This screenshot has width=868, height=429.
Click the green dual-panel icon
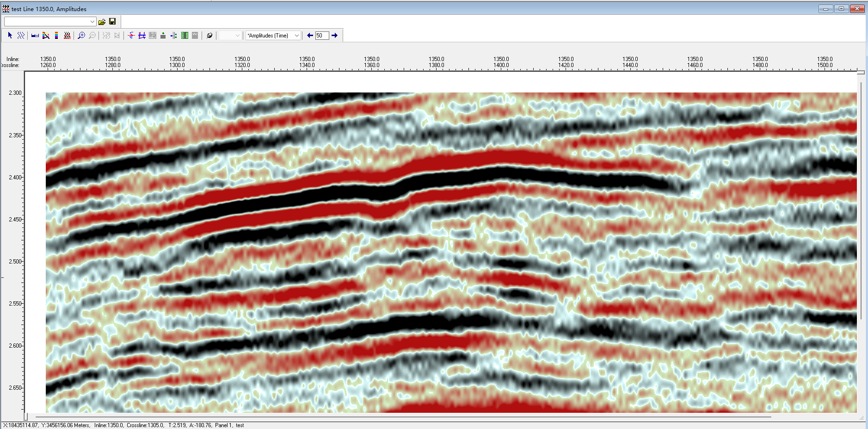coord(185,35)
